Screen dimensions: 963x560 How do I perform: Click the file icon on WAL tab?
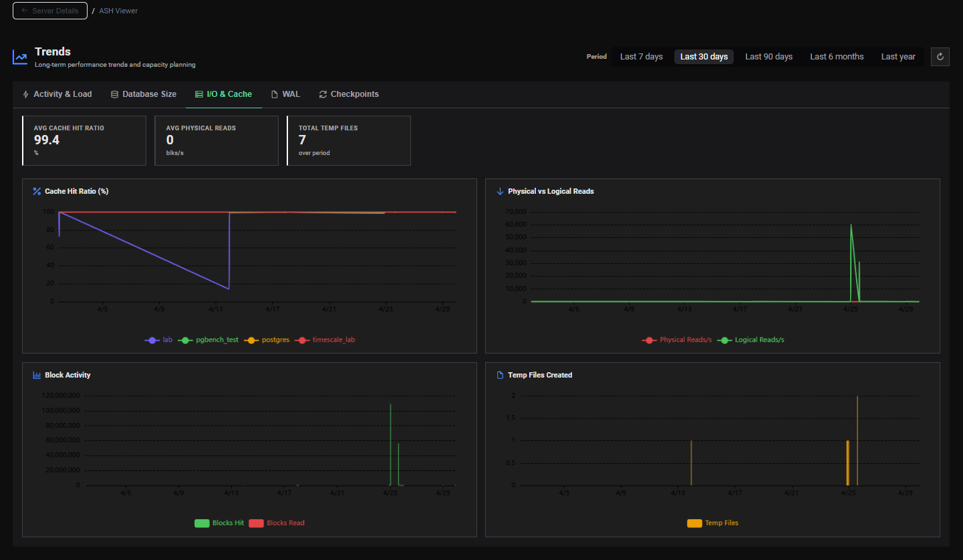pos(274,94)
